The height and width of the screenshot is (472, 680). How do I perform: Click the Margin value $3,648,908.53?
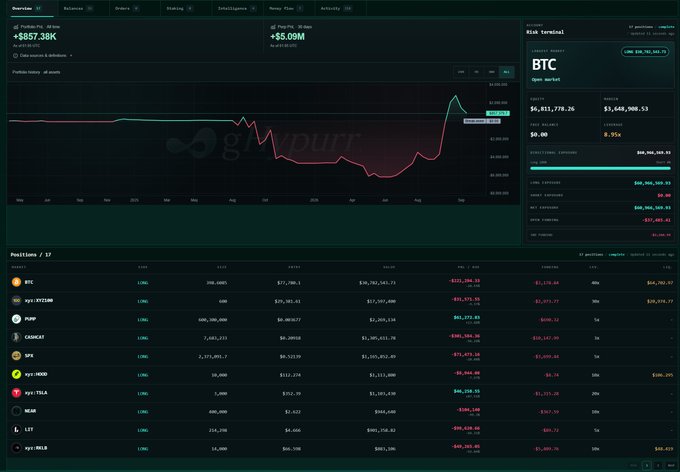626,109
